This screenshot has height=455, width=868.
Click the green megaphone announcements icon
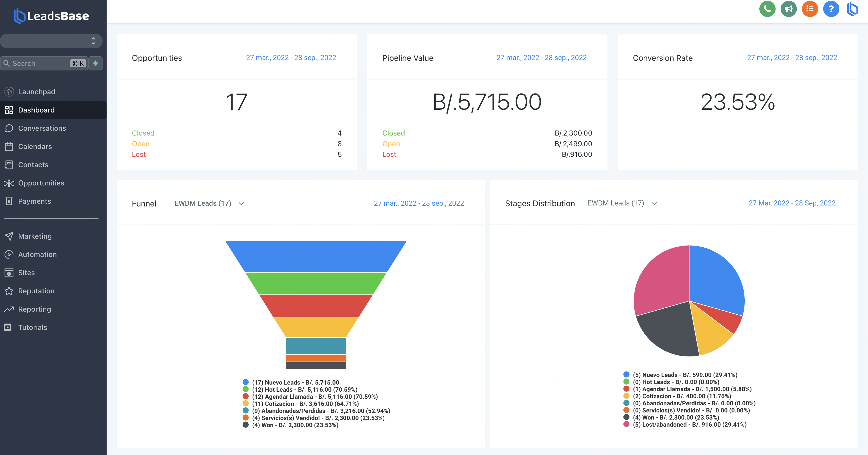point(789,9)
